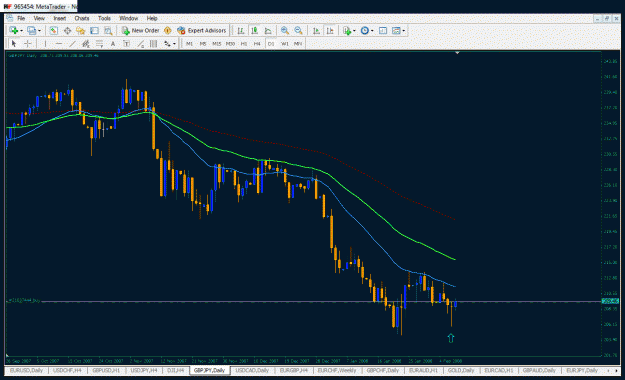This screenshot has width=625, height=380.
Task: Click the Templates chart icon
Action: click(396, 30)
